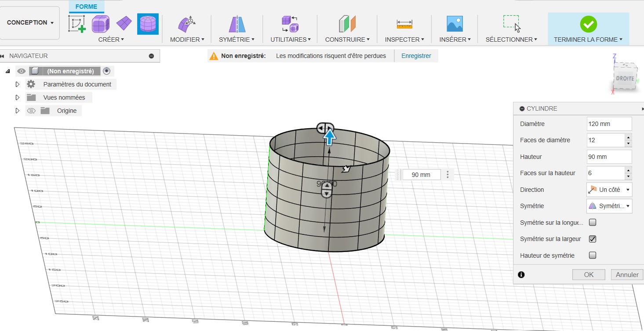
Task: Click the Modifier edit form icon
Action: [x=186, y=24]
